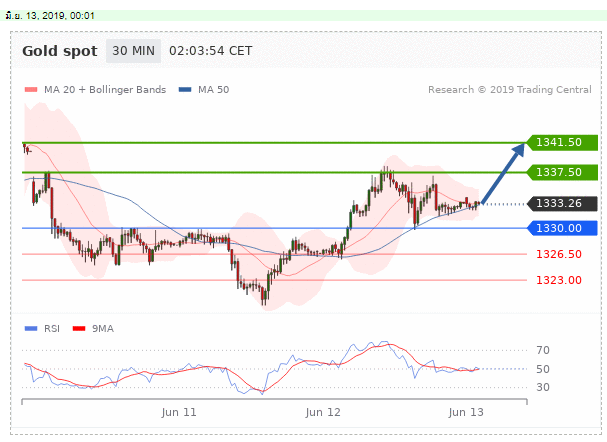Click the Gold spot chart title

coord(60,51)
